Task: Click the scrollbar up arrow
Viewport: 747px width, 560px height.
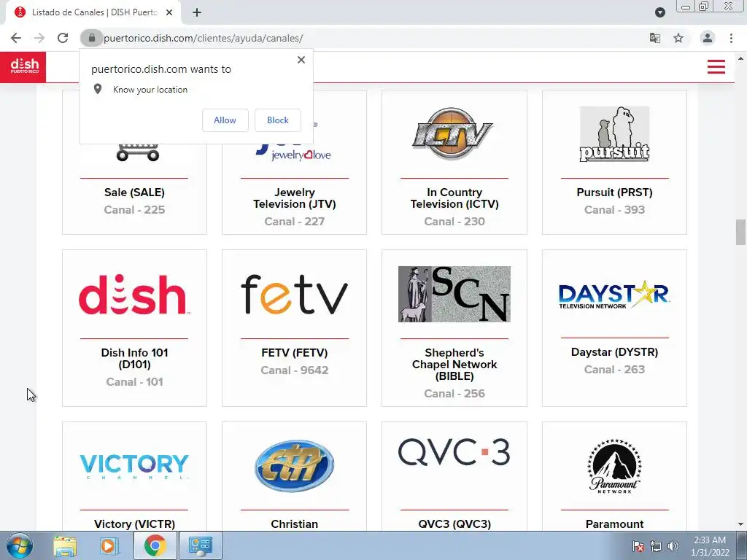Action: tap(740, 58)
